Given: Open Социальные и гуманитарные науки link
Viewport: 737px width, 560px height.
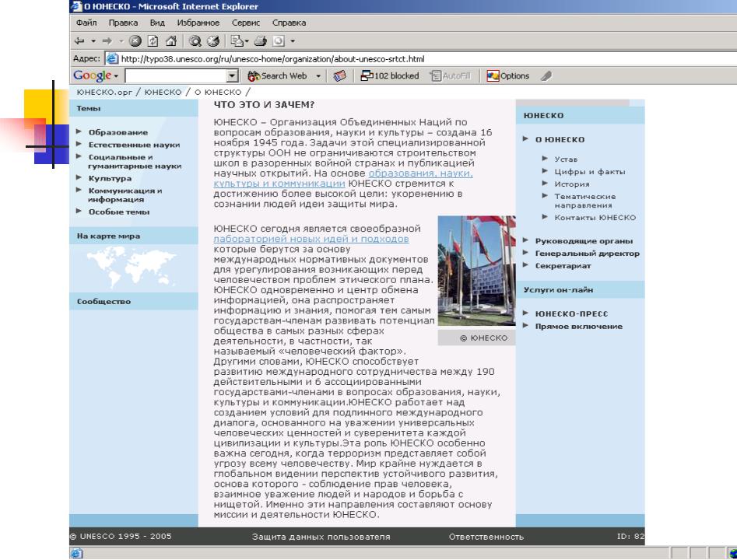Looking at the screenshot, I should [x=135, y=162].
